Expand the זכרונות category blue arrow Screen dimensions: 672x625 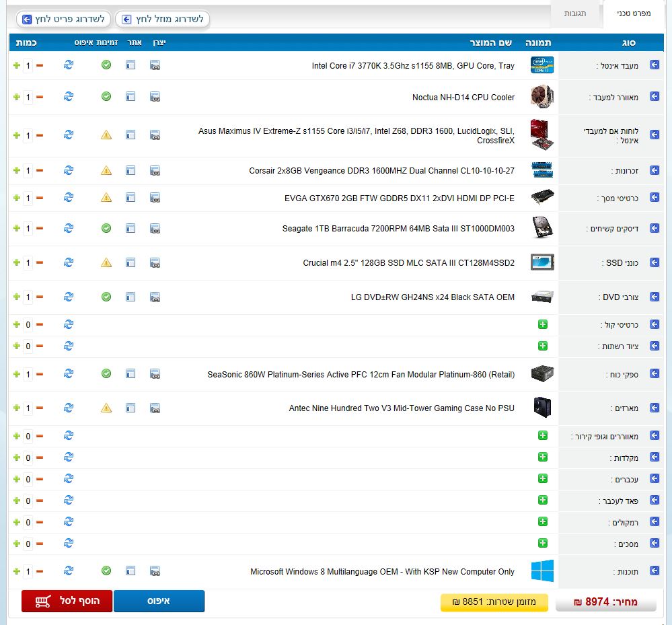coord(654,171)
